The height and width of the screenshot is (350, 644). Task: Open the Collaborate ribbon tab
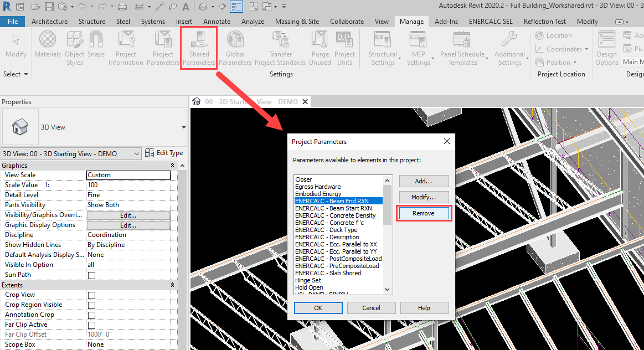pyautogui.click(x=347, y=22)
